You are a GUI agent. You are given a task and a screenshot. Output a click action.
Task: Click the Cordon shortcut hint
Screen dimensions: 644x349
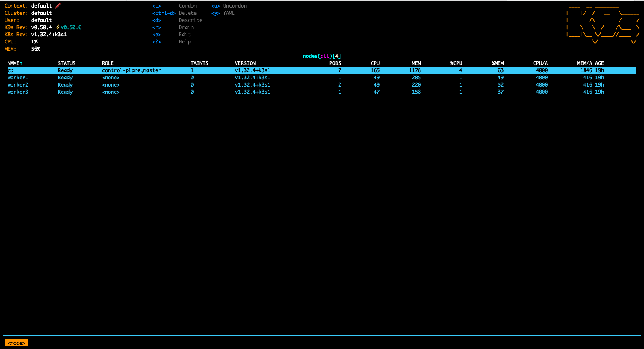click(187, 6)
